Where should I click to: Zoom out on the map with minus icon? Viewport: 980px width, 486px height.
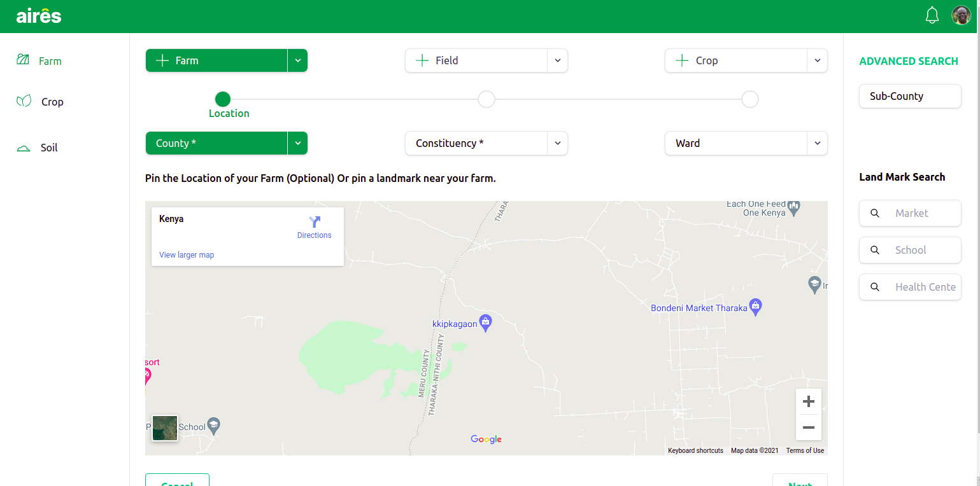(x=808, y=427)
